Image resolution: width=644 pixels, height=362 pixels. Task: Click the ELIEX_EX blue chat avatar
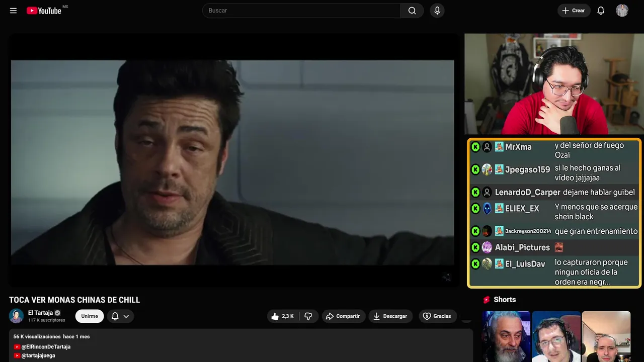point(487,209)
